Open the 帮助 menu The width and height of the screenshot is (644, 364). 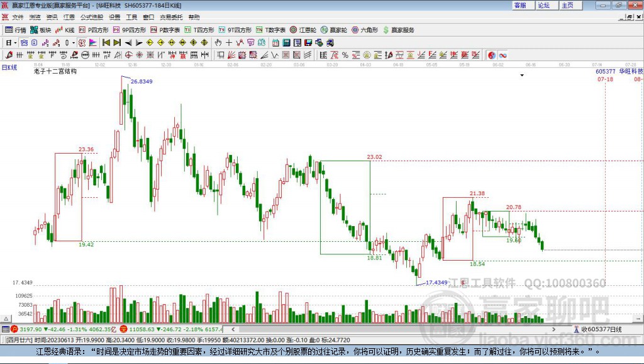coord(194,17)
